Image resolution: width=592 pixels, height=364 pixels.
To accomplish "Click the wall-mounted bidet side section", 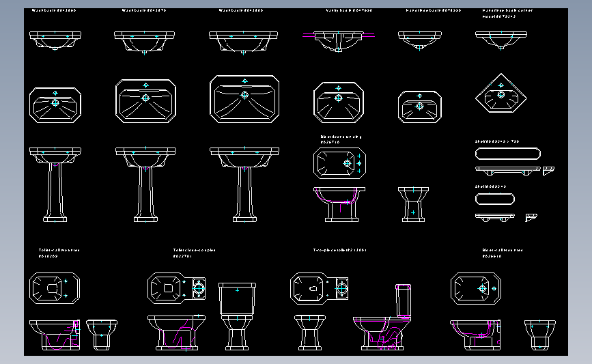I will tap(475, 335).
